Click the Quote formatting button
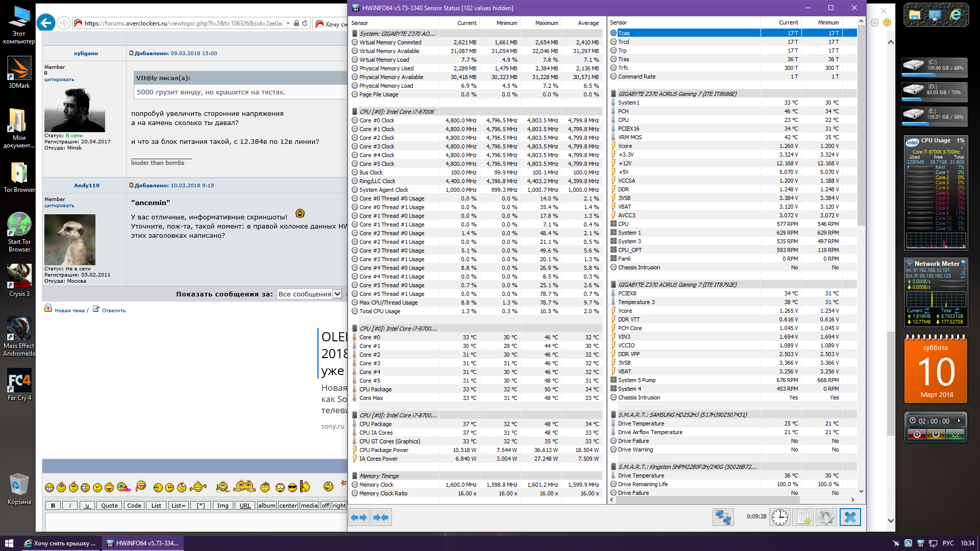Viewport: 980px width, 551px height. 109,506
